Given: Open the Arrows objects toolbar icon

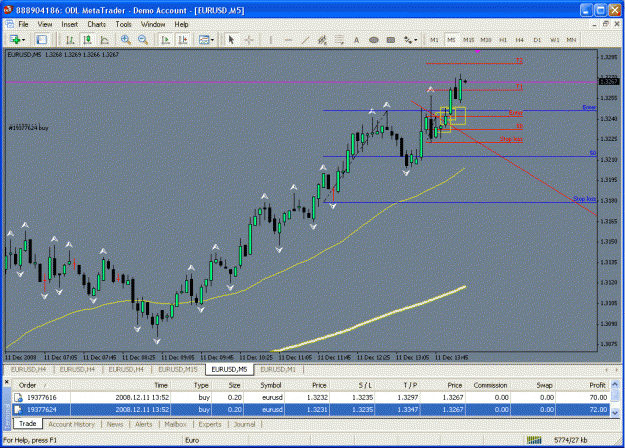Looking at the screenshot, I should click(408, 39).
